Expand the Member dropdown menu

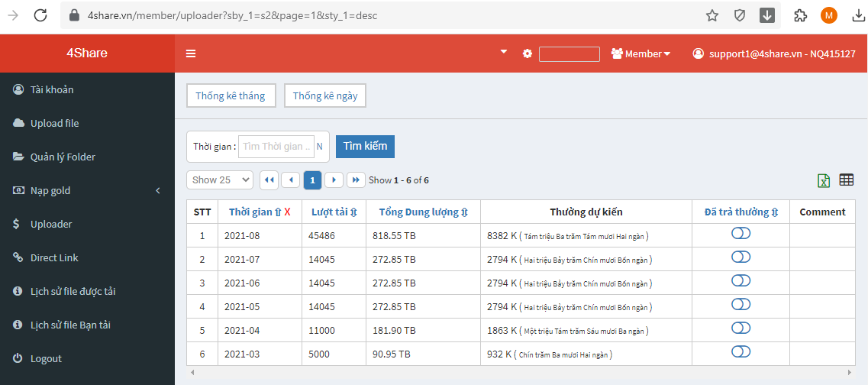point(641,54)
